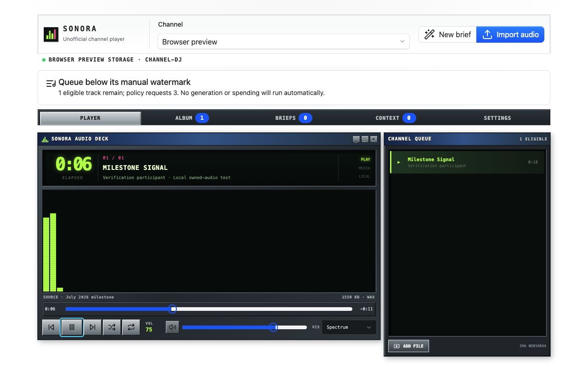
Task: Select the Context tab
Action: click(396, 118)
